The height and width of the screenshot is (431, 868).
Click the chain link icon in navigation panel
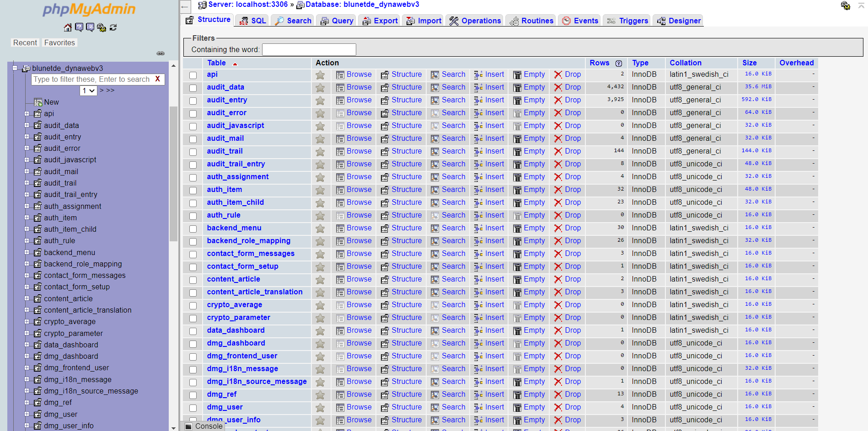click(161, 53)
